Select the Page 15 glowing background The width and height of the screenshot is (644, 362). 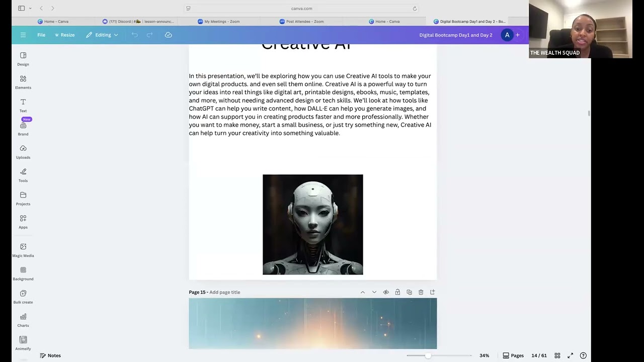tap(312, 323)
